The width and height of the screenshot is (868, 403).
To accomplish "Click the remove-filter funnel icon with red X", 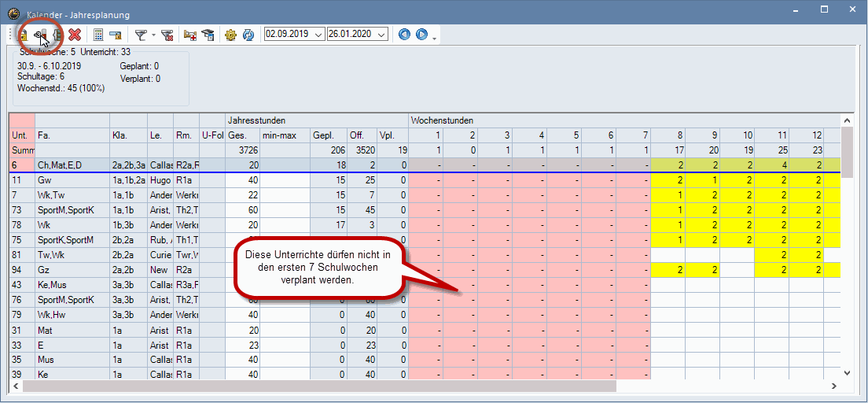I will 167,35.
